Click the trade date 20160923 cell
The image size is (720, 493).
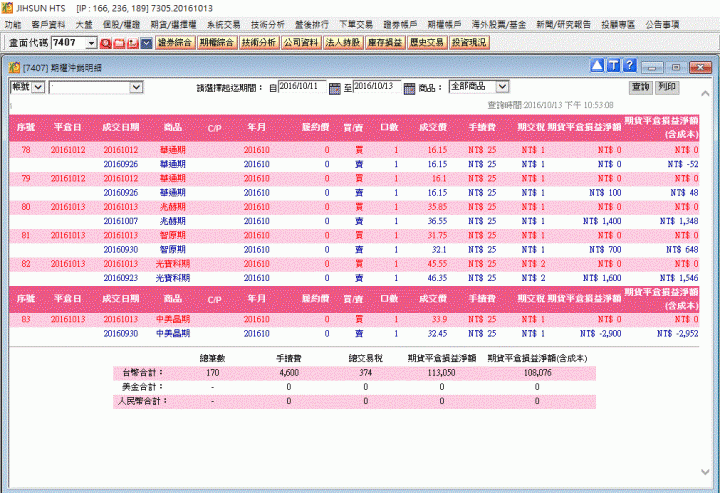121,278
